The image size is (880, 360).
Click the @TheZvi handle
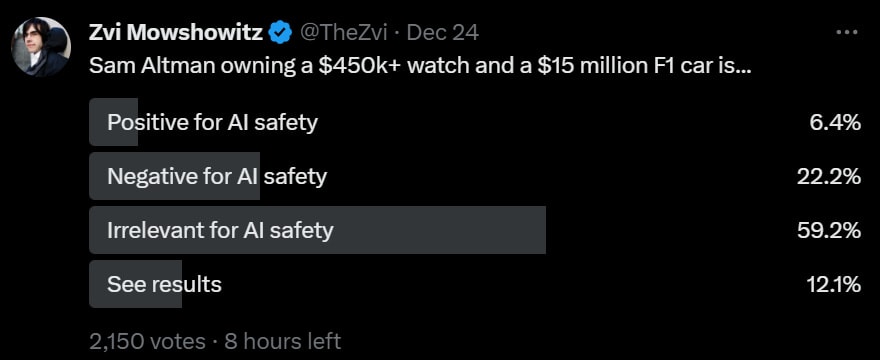coord(343,33)
